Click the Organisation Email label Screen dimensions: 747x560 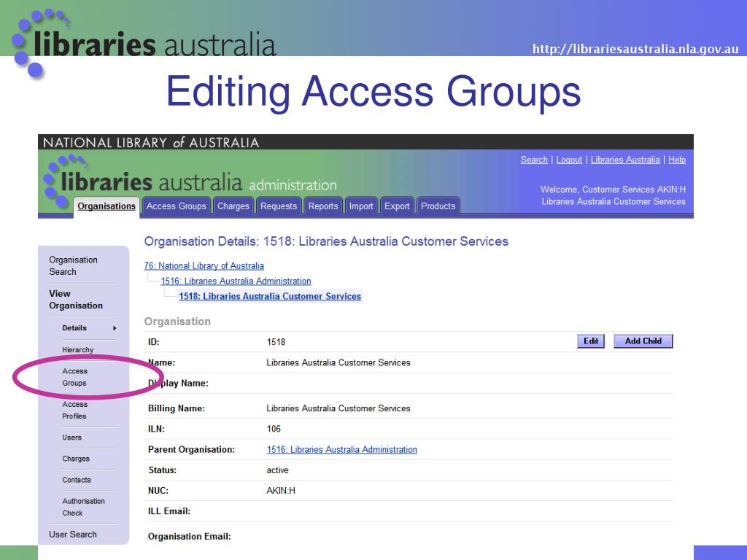click(189, 536)
